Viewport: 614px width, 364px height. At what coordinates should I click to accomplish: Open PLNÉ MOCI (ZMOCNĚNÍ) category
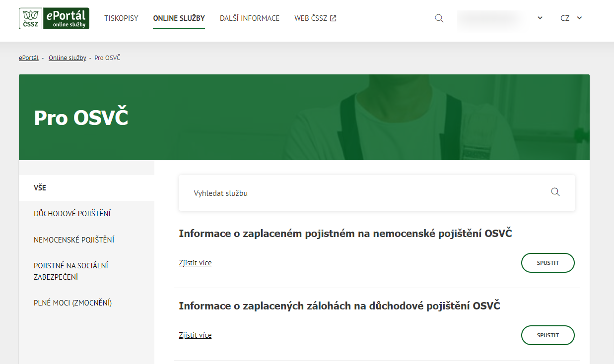tap(72, 303)
